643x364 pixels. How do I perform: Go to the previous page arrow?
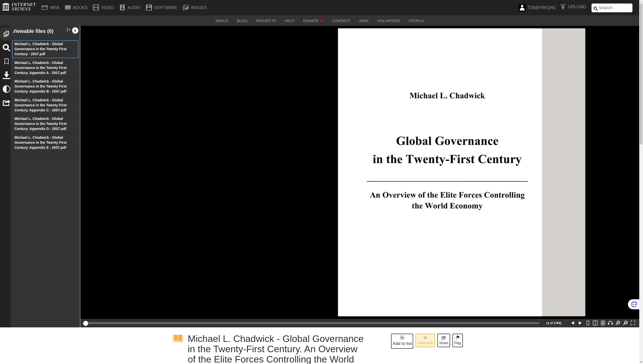573,323
